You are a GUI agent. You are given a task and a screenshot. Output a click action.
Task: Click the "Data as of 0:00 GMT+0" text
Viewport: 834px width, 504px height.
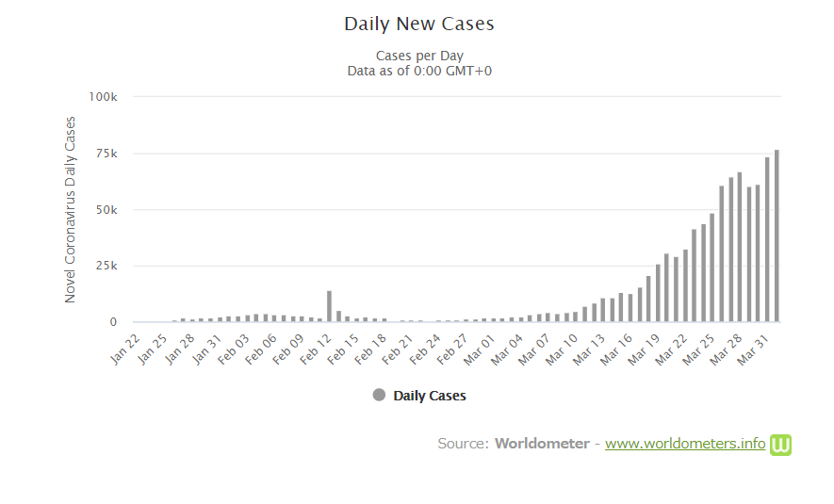tap(419, 71)
